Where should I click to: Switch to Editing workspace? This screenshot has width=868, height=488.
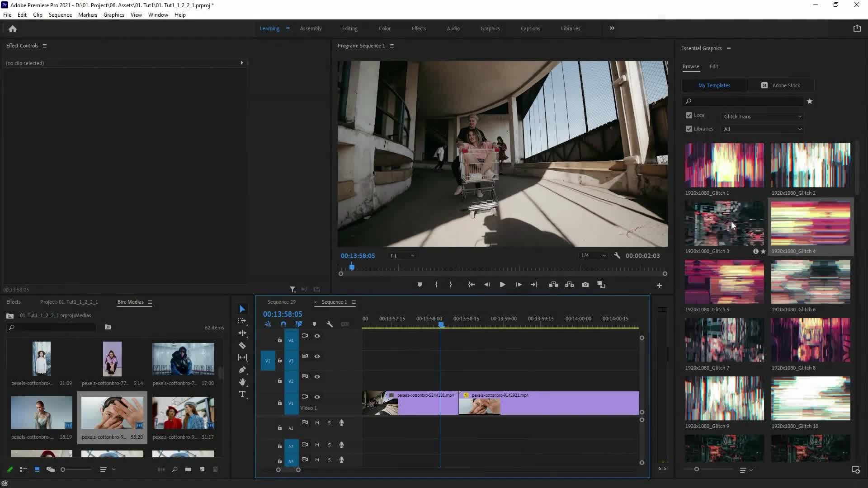pyautogui.click(x=349, y=28)
